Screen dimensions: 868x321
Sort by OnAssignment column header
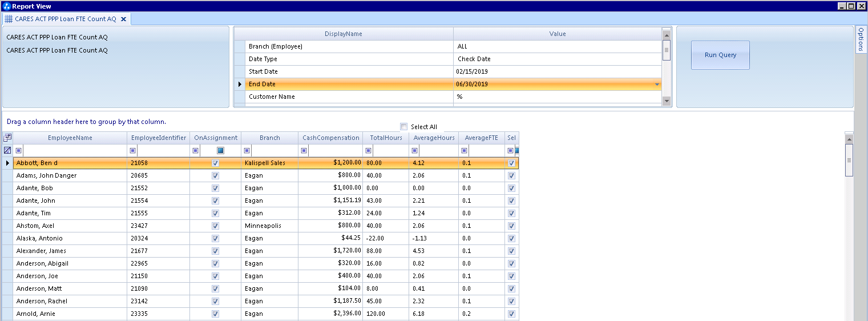pos(216,138)
